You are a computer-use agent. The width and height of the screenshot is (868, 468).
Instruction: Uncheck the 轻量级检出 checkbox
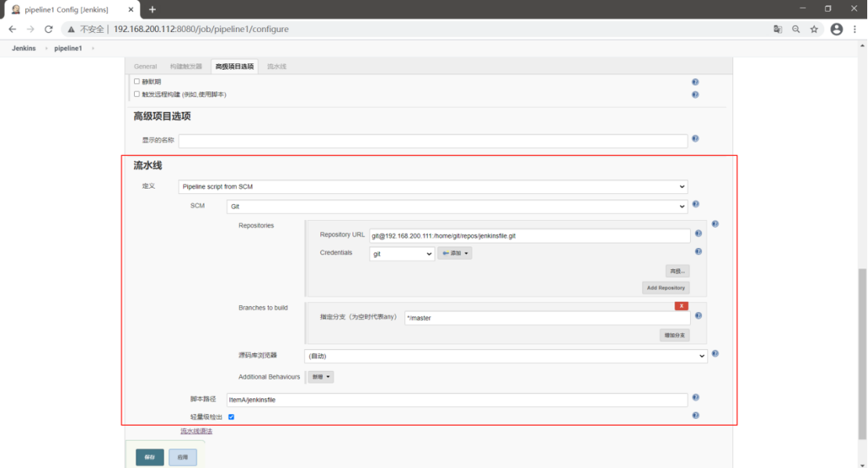point(231,417)
